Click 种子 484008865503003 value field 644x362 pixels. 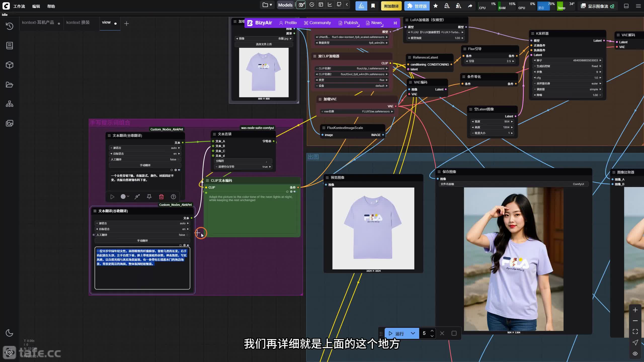(567, 60)
